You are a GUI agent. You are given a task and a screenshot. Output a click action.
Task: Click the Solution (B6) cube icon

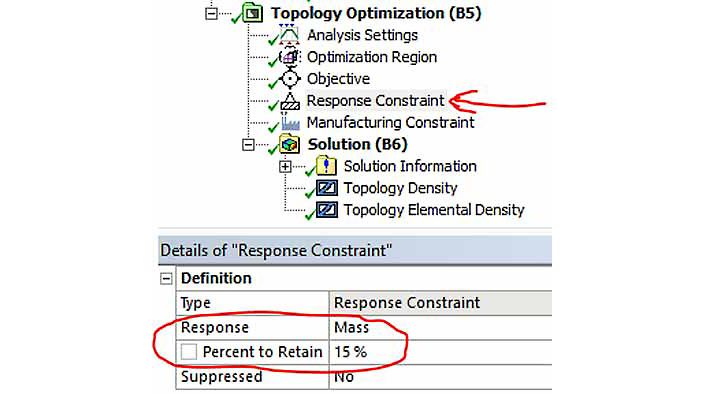point(290,144)
